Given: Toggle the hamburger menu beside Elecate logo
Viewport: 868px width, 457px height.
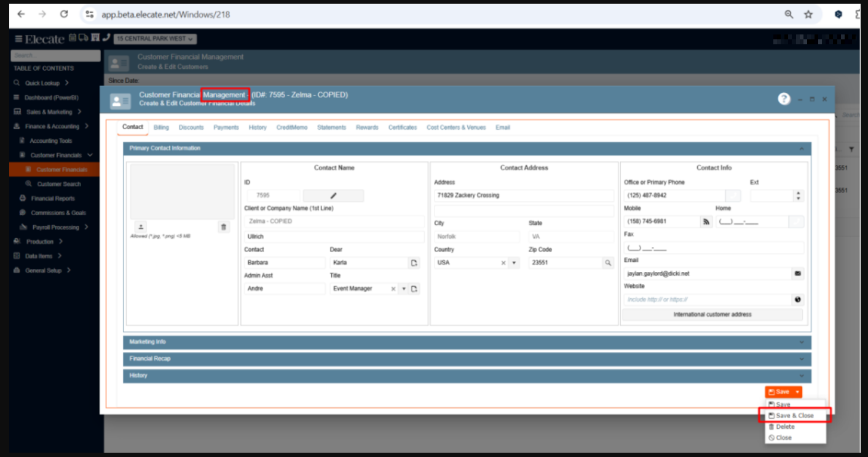Looking at the screenshot, I should coord(18,39).
